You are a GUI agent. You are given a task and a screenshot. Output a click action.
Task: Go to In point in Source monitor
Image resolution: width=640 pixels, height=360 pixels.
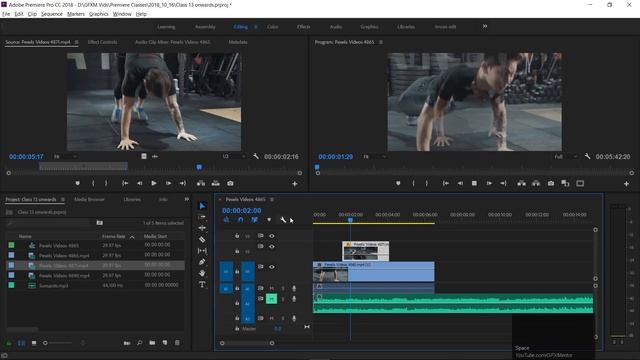pos(125,184)
